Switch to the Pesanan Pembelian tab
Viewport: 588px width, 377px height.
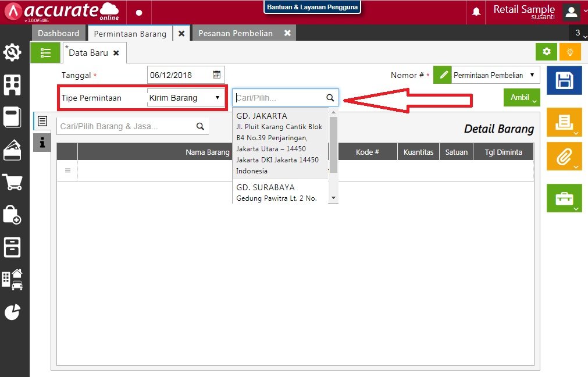click(x=236, y=33)
